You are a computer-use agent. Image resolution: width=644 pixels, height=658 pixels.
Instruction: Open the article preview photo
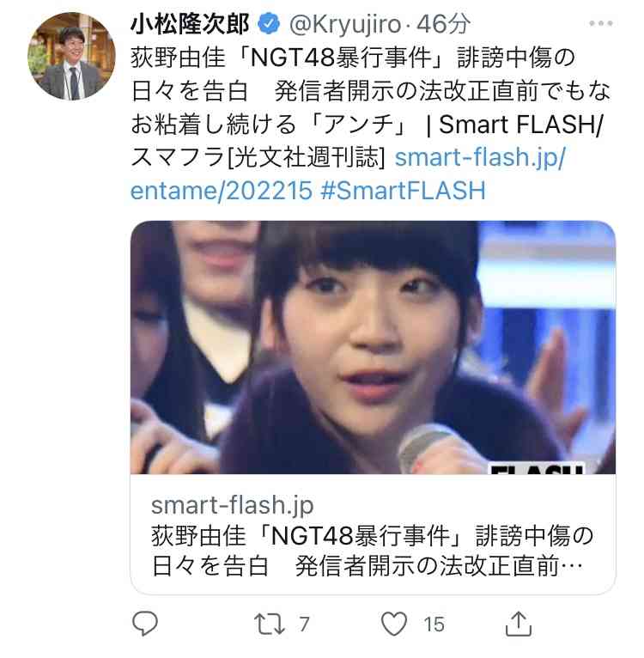point(373,347)
